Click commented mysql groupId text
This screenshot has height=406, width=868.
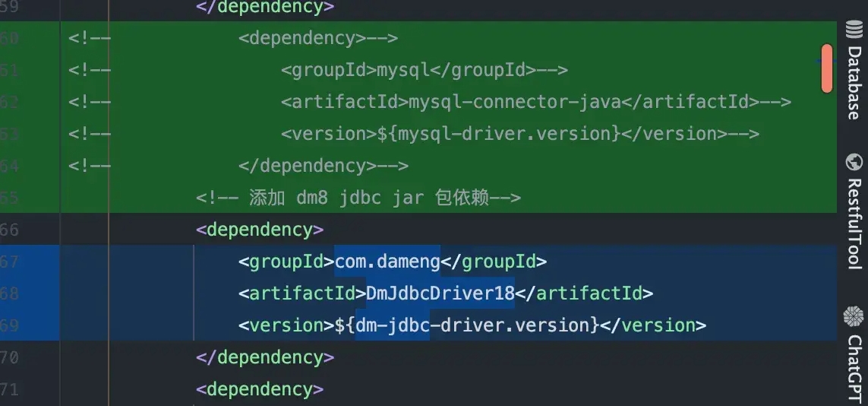click(399, 70)
